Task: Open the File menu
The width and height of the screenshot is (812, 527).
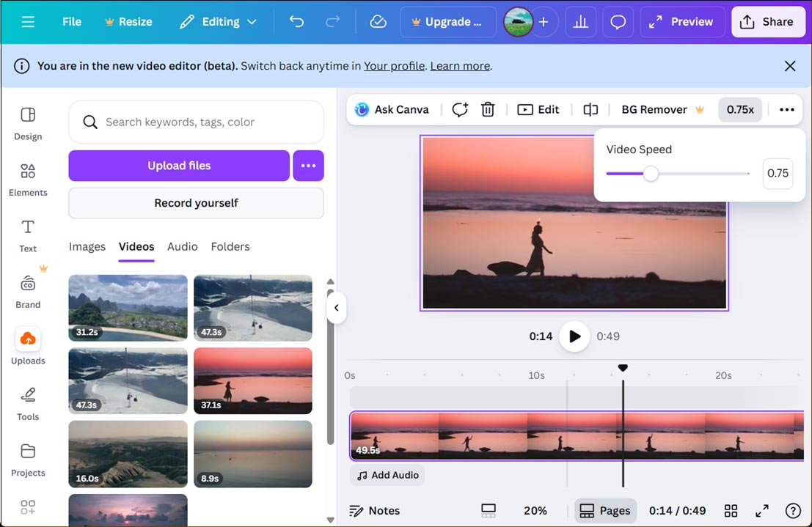Action: (x=71, y=22)
